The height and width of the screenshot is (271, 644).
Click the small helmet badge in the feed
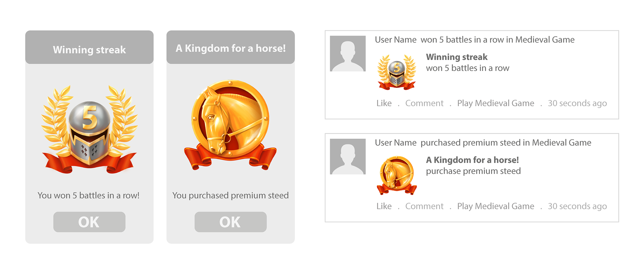coord(397,72)
